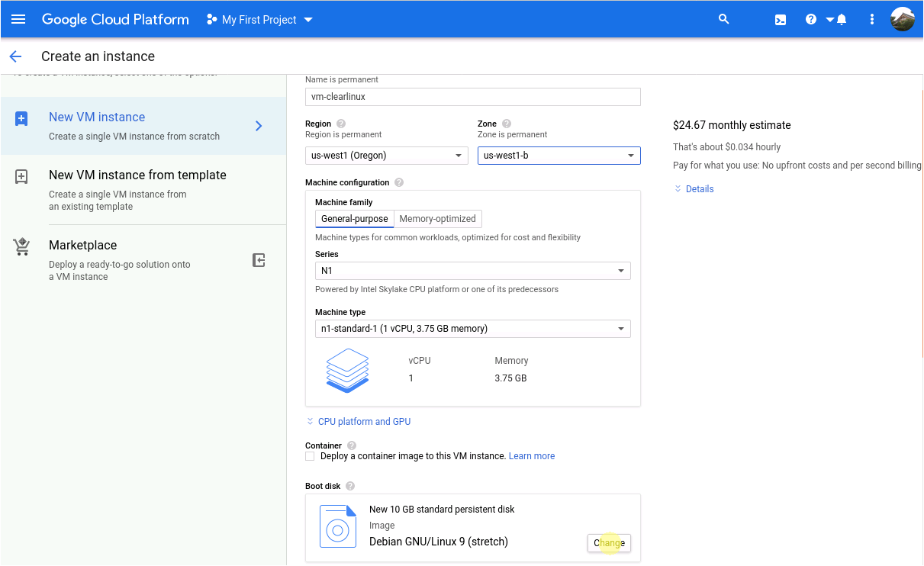Open the help question mark icon
This screenshot has width=924, height=566.
click(811, 19)
